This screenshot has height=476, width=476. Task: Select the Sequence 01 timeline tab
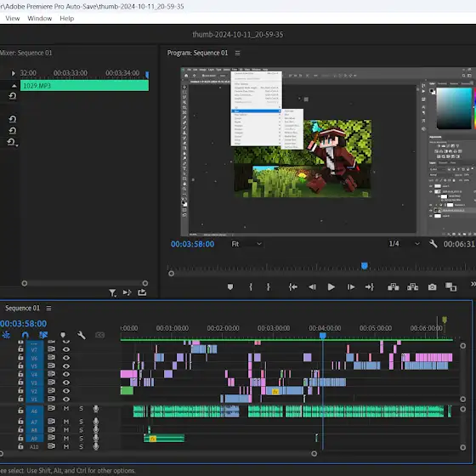click(x=22, y=308)
